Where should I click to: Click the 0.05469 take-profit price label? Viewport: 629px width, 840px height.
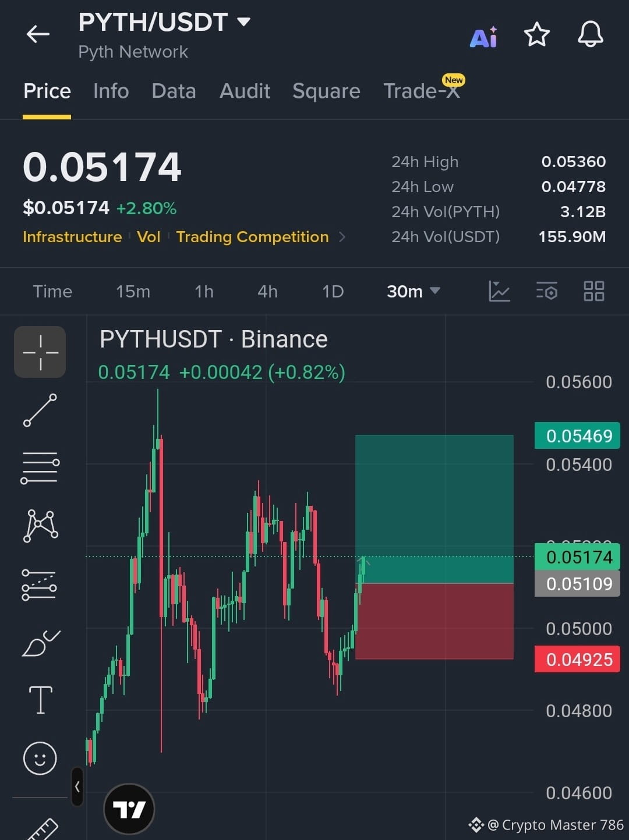coord(577,436)
